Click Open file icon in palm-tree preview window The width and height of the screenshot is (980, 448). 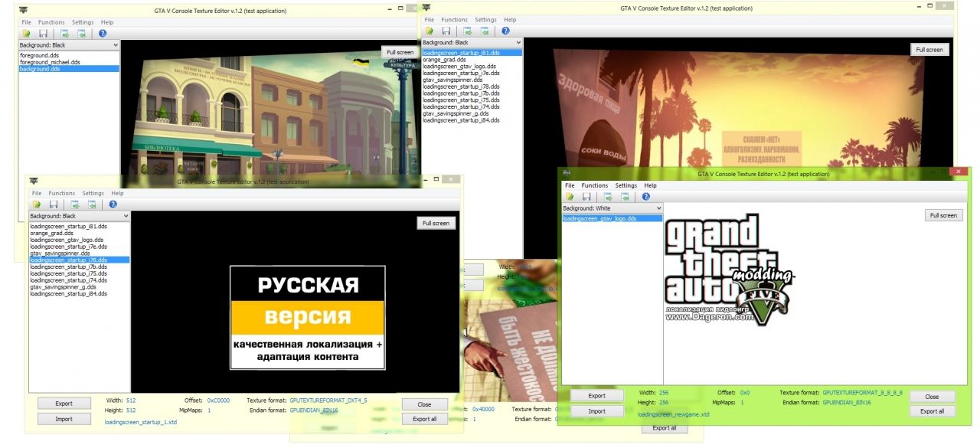pos(430,31)
